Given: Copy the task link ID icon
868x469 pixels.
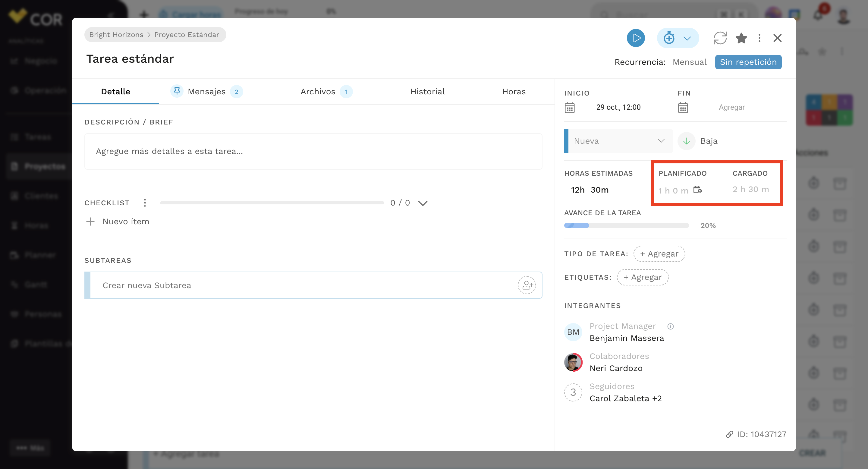Looking at the screenshot, I should [x=729, y=434].
